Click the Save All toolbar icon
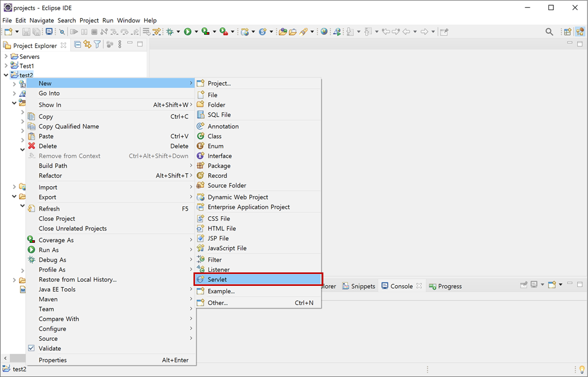Screen dimensions: 588x377 click(36, 32)
